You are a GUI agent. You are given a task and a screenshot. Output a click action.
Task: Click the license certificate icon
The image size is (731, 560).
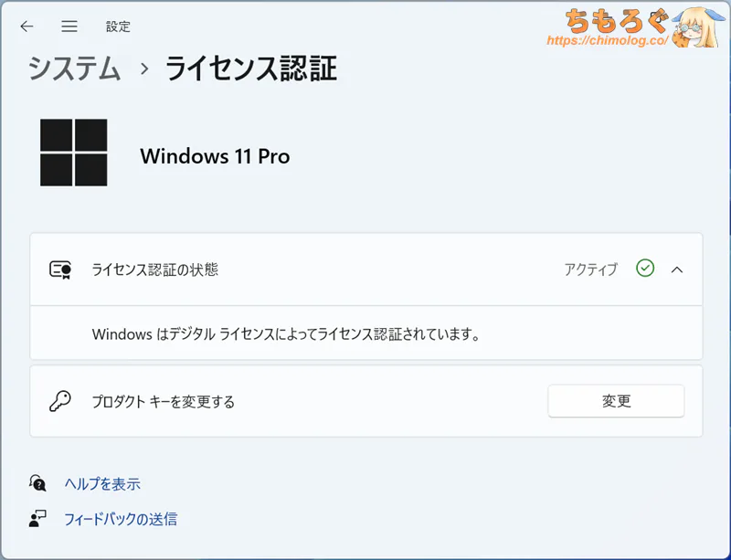[60, 269]
